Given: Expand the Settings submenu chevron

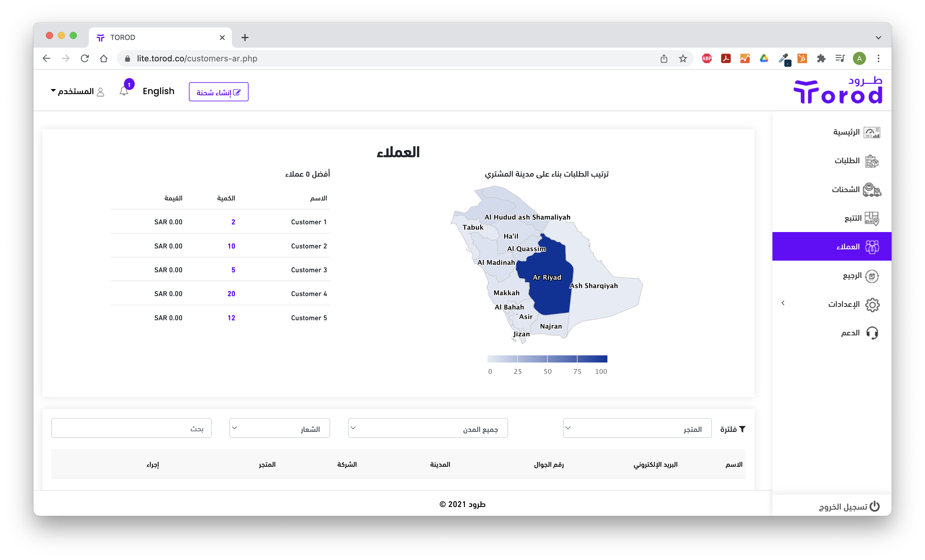Looking at the screenshot, I should tap(783, 303).
